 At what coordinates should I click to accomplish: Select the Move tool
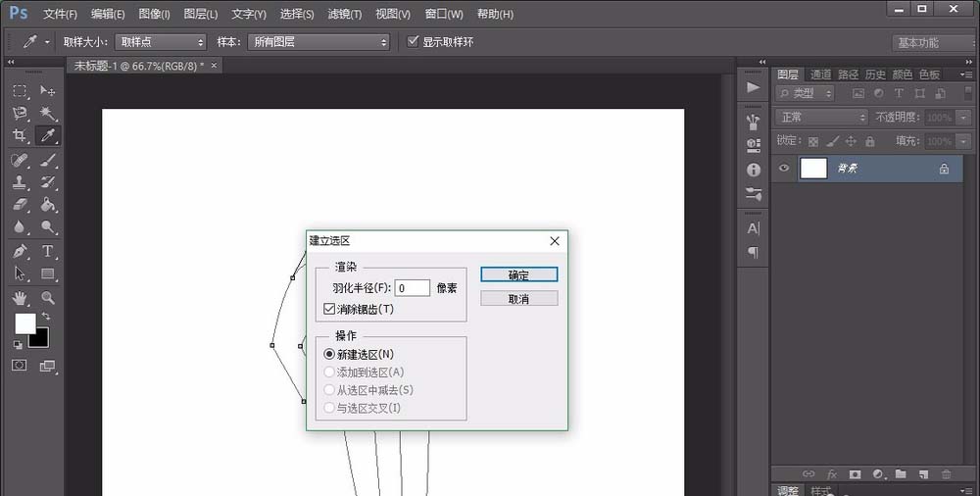48,91
